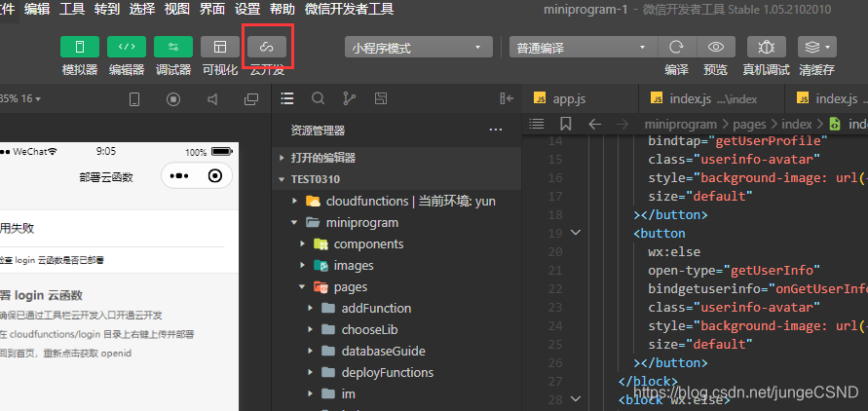Image resolution: width=868 pixels, height=411 pixels.
Task: Expand the deployFunctions folder
Action: (x=396, y=372)
